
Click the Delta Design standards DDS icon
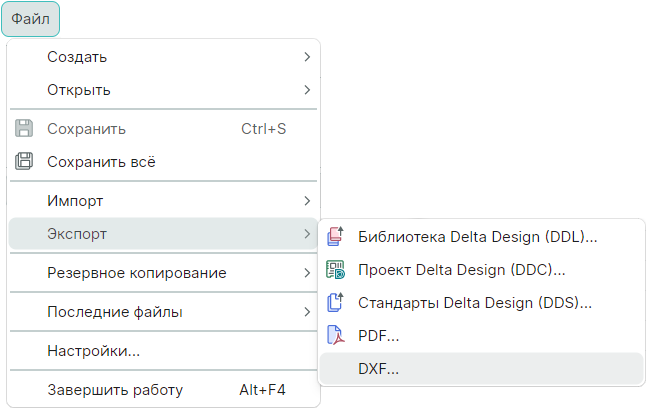point(336,301)
